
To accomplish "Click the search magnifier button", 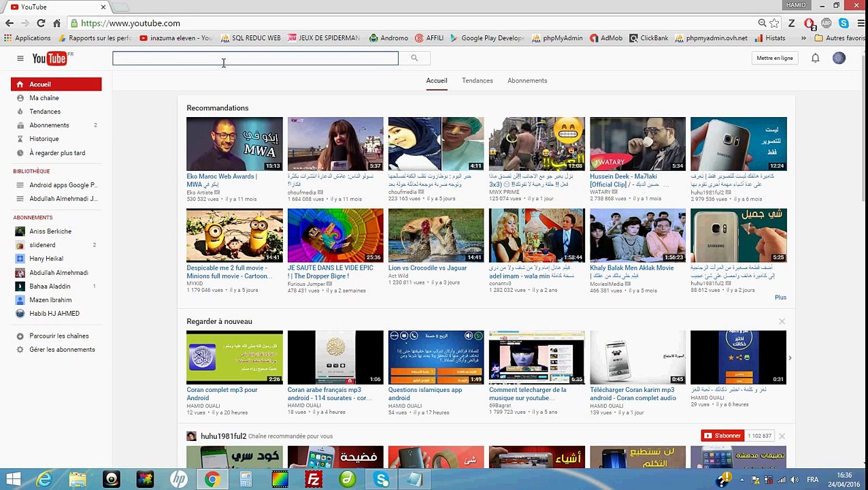I will pos(414,59).
